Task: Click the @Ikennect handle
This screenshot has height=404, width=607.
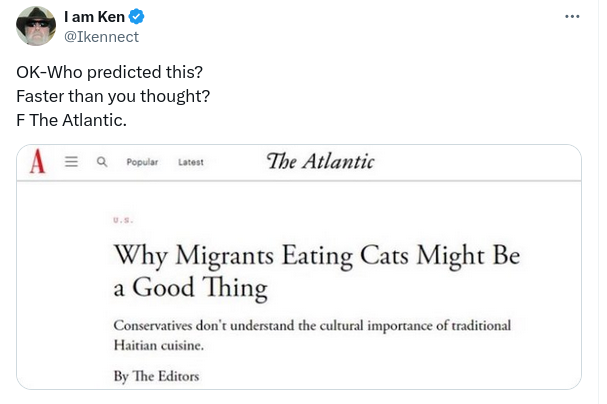Action: pyautogui.click(x=101, y=37)
